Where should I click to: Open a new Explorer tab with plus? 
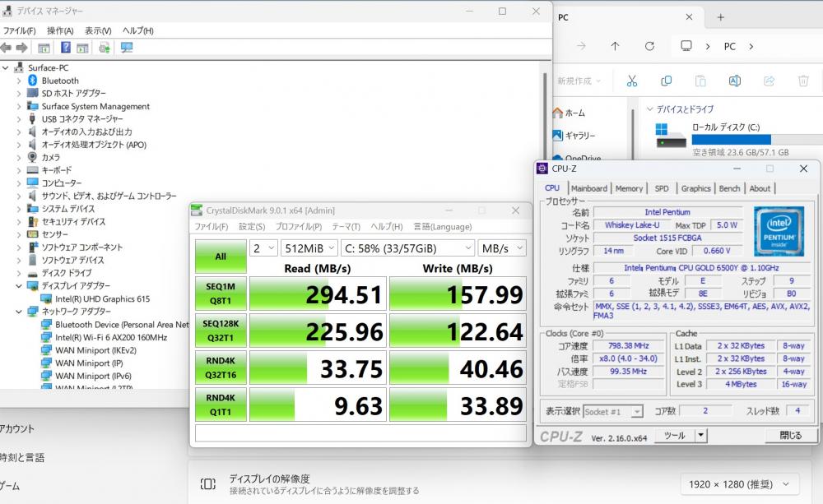point(721,17)
